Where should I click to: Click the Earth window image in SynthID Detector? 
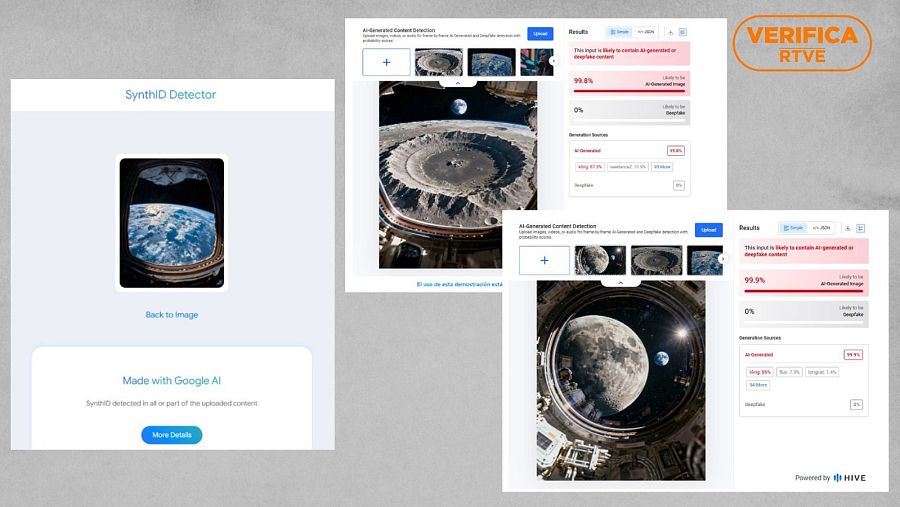[172, 223]
